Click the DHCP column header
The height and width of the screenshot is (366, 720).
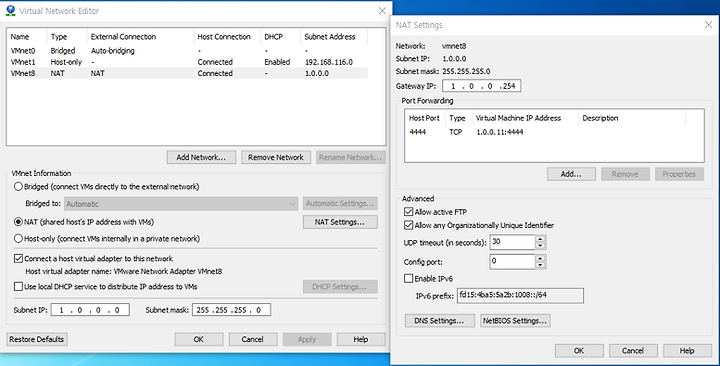281,37
